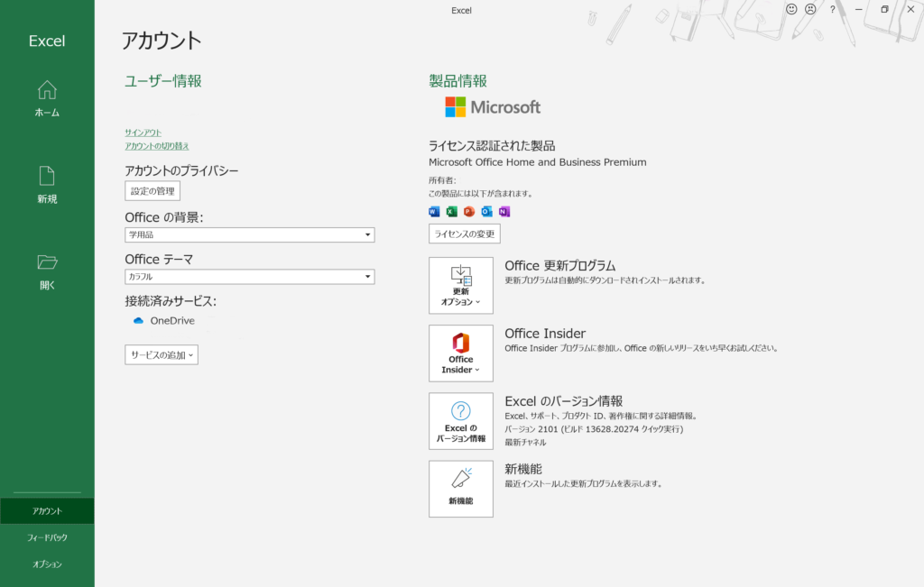Click the ユーザー情報 heading

point(163,80)
